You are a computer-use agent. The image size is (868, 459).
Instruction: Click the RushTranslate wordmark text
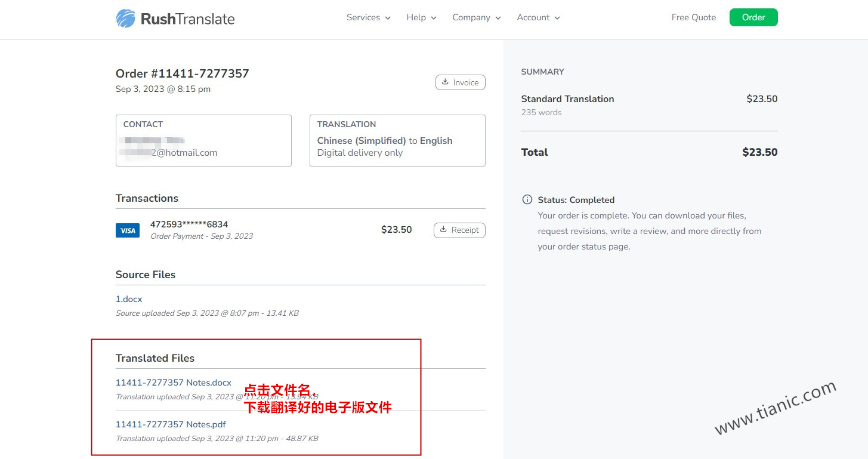188,19
